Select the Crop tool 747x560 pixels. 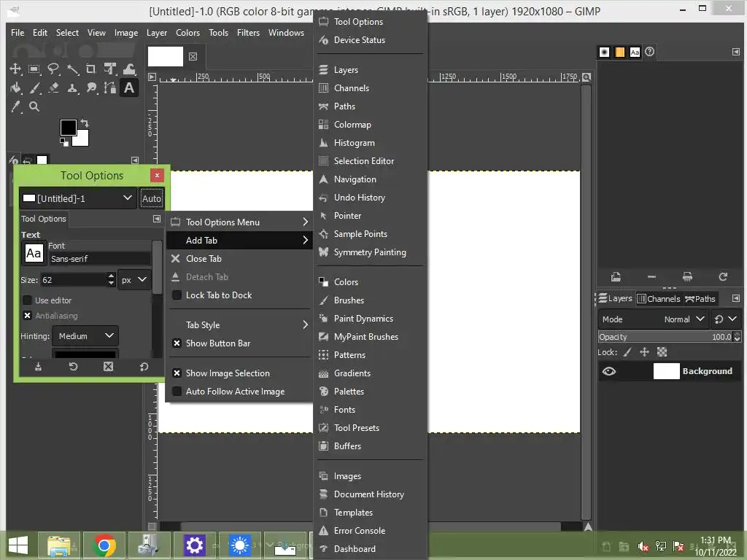pos(91,69)
